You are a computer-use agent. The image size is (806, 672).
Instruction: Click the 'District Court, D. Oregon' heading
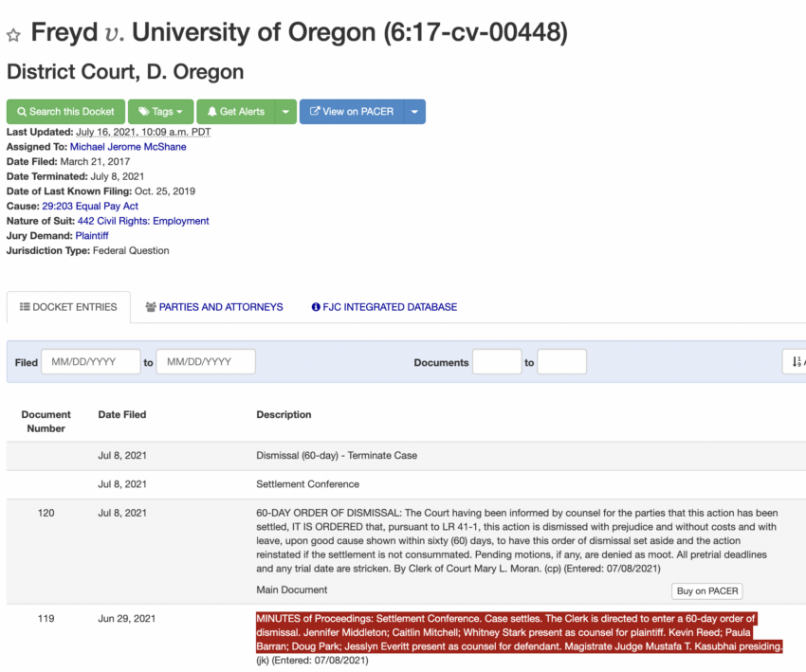[125, 72]
